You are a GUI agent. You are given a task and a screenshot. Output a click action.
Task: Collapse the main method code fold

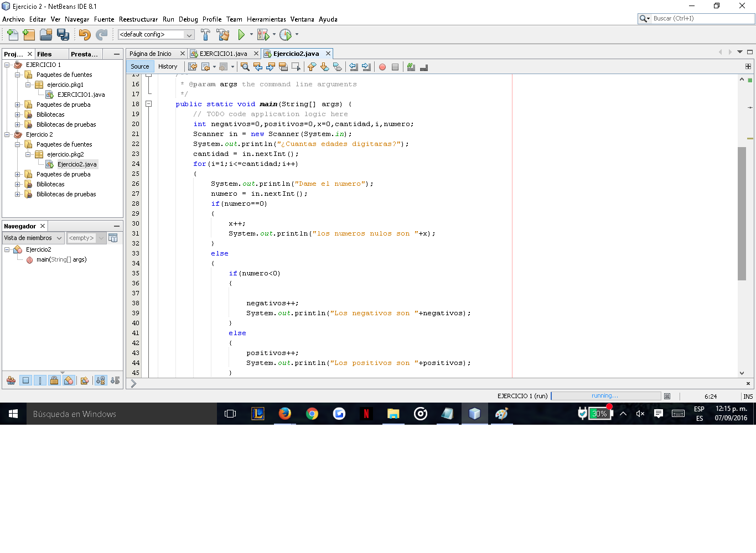[x=148, y=103]
